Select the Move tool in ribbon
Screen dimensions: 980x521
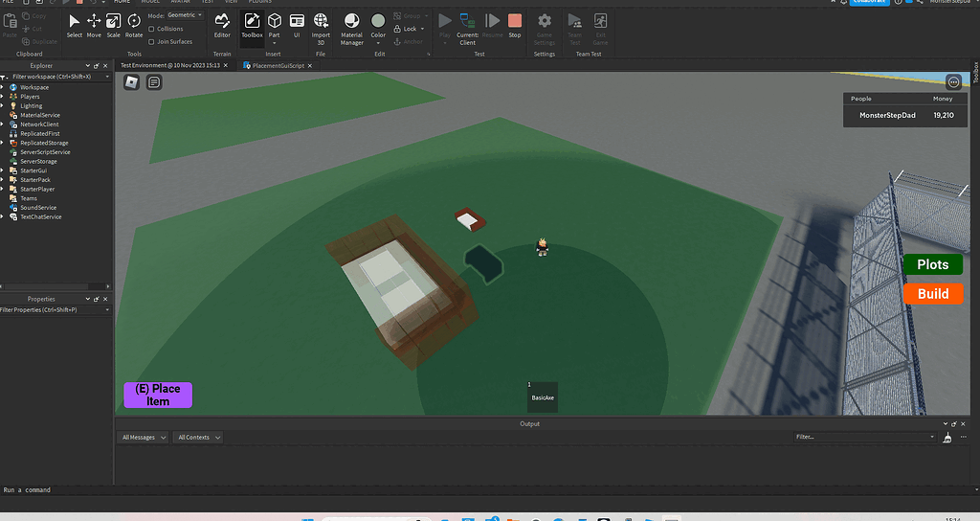(x=94, y=25)
